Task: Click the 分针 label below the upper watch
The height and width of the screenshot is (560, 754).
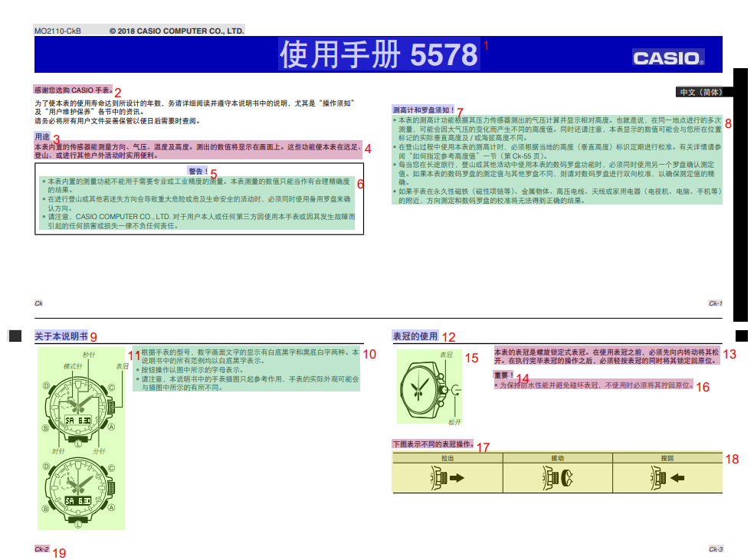Action: tap(99, 451)
